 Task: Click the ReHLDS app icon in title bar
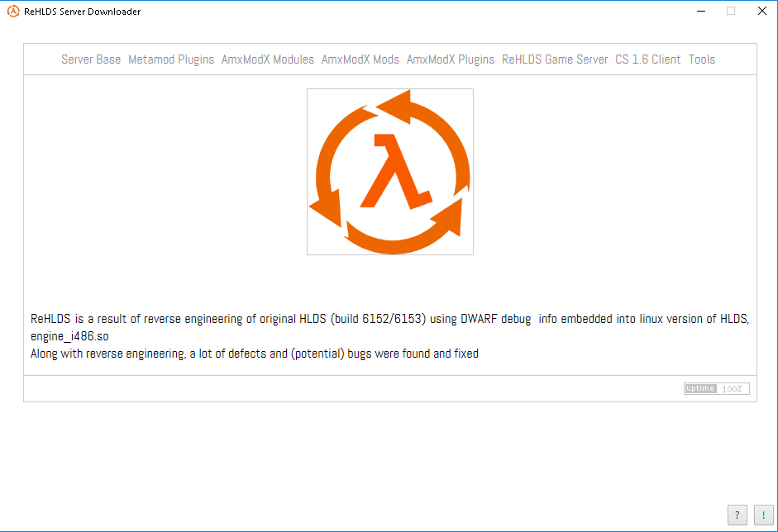tap(13, 11)
